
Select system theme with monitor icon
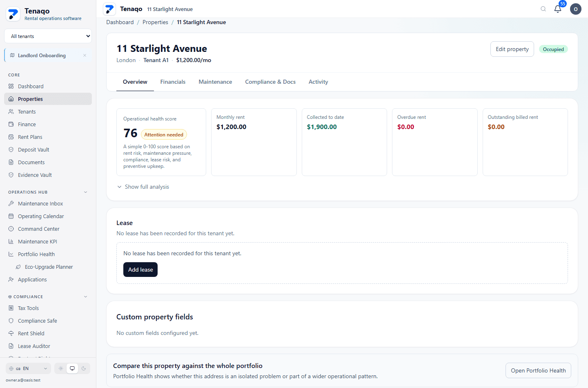point(72,368)
